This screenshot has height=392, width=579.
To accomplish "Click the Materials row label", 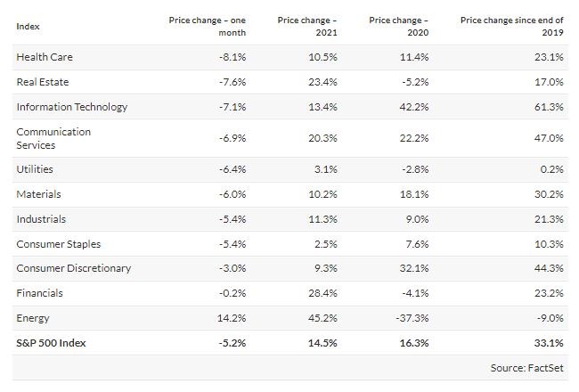I will tap(38, 193).
